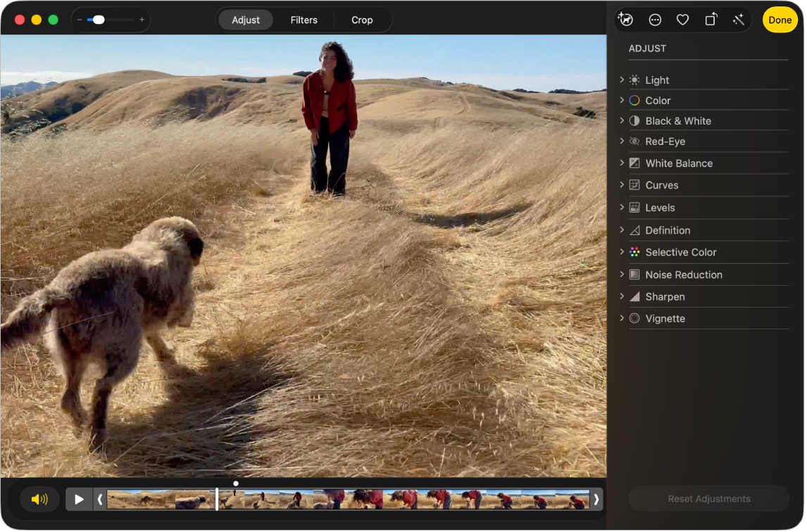The width and height of the screenshot is (807, 532).
Task: Expand the White Balance section
Action: (623, 163)
